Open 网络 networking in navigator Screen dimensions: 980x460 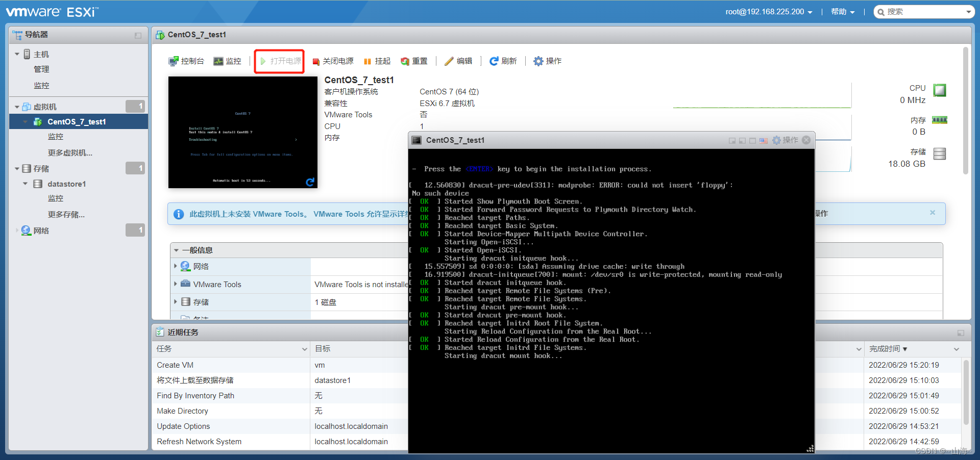tap(41, 231)
